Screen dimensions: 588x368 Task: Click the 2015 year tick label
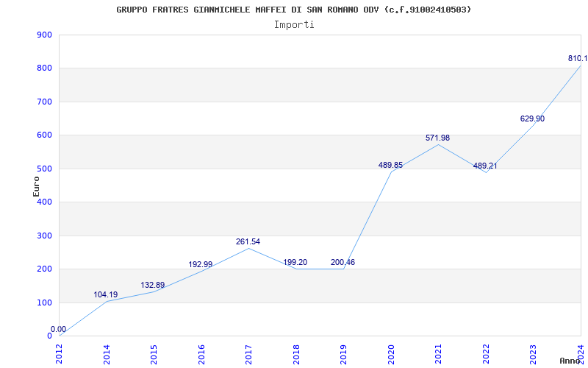click(x=154, y=353)
